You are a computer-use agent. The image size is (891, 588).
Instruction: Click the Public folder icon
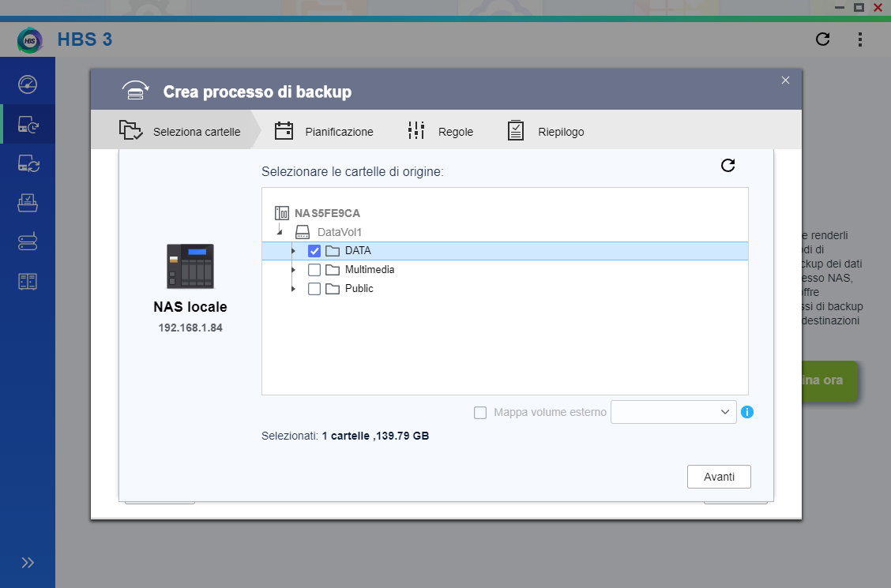[x=333, y=288]
